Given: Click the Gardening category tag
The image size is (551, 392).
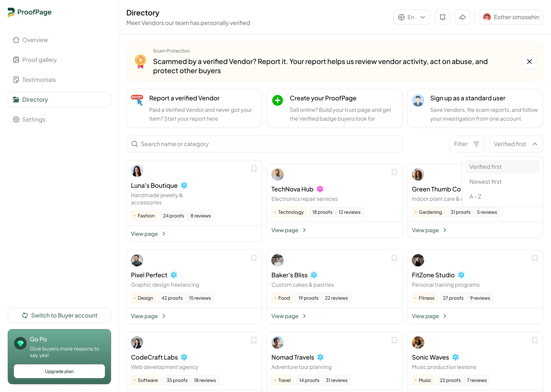Looking at the screenshot, I should (x=429, y=212).
